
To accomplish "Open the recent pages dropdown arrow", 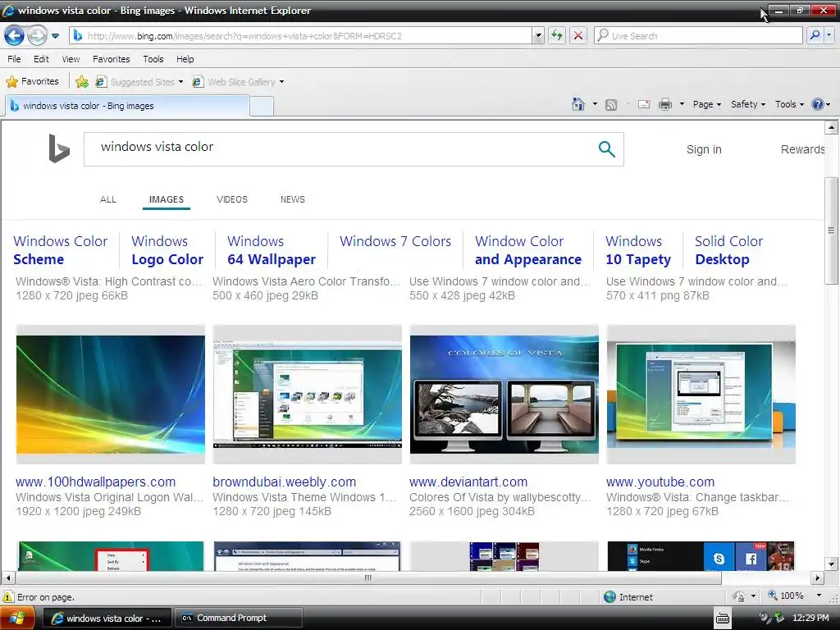I will tap(55, 36).
